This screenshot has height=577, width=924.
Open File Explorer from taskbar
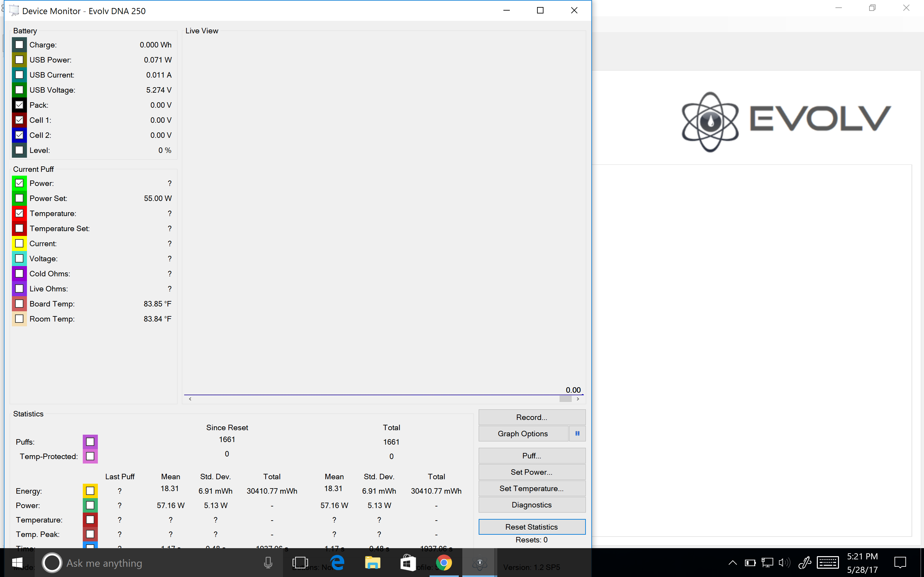(372, 563)
